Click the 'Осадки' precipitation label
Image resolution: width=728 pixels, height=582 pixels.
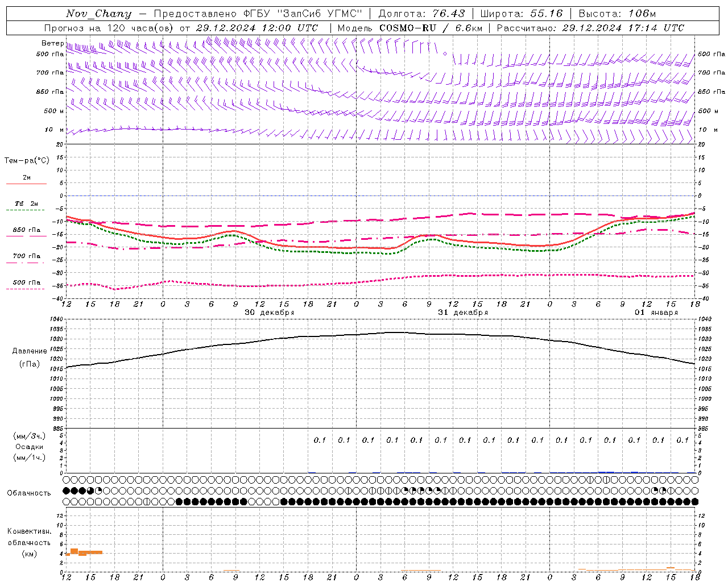pos(30,447)
